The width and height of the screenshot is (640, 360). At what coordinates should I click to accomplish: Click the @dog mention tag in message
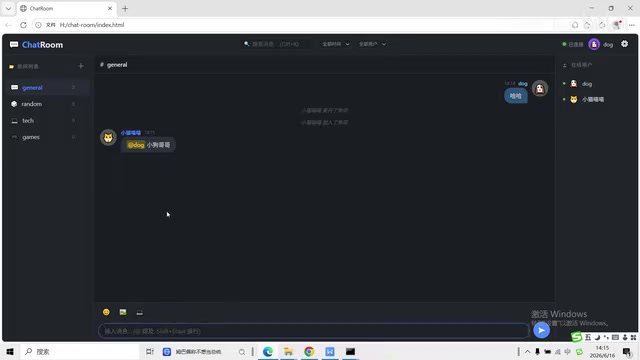click(136, 145)
